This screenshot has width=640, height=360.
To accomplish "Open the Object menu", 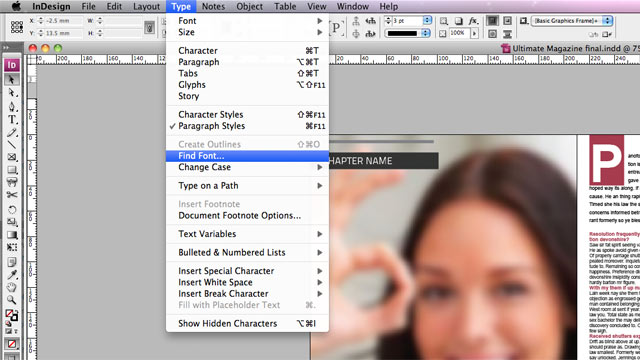I will pyautogui.click(x=249, y=7).
